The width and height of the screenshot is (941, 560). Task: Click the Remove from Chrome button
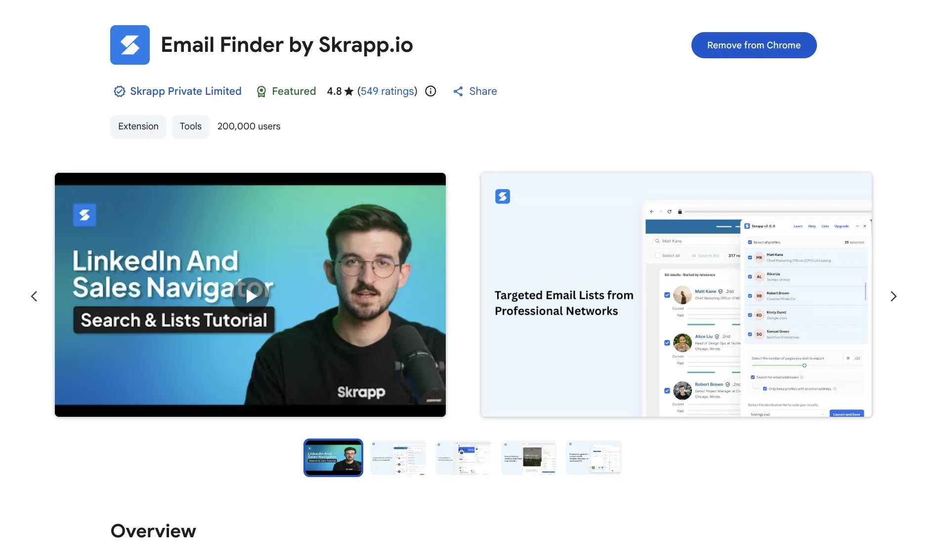754,45
